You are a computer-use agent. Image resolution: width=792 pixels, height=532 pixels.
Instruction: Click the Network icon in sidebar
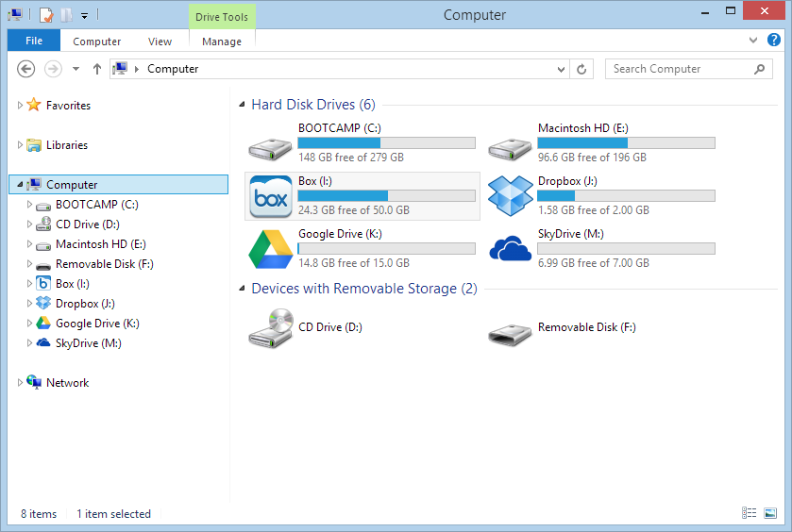click(34, 382)
